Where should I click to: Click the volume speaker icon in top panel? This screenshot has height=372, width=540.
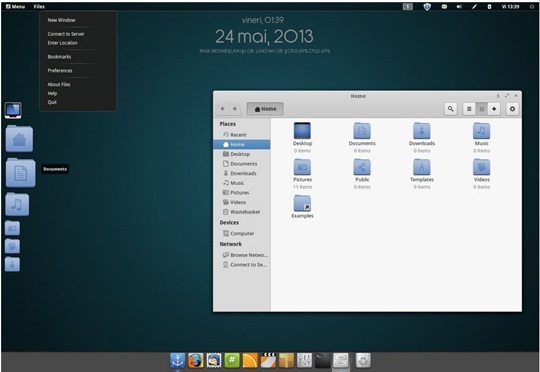[x=459, y=6]
